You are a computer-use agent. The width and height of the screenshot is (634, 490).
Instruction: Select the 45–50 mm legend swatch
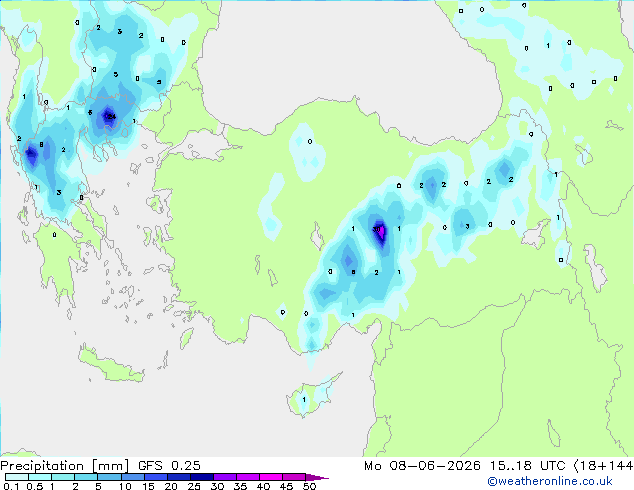pos(294,477)
